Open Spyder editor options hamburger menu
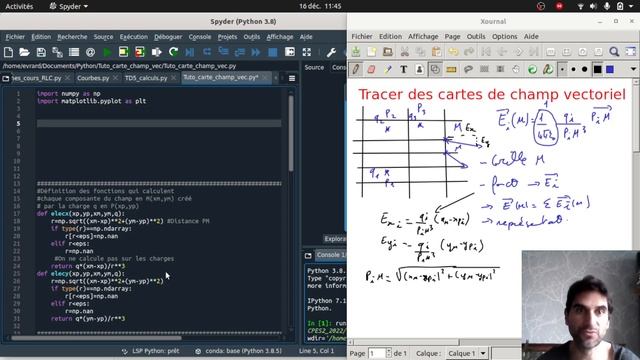640x360 pixels. 292,78
